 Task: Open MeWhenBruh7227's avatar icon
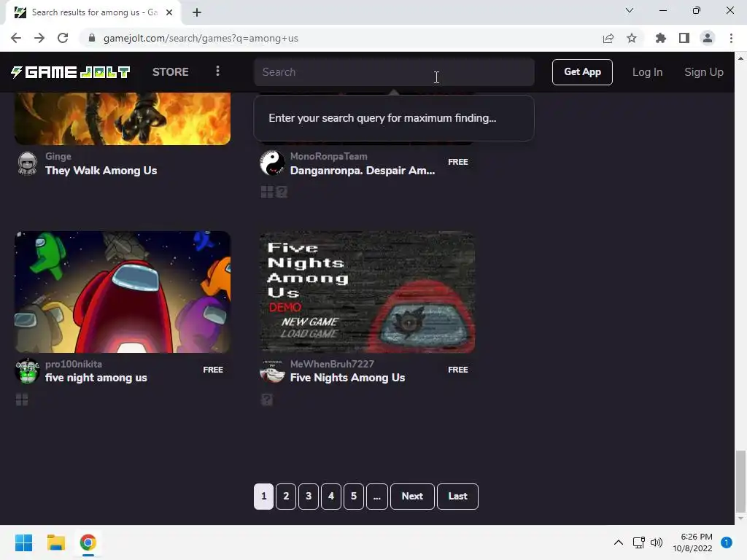pyautogui.click(x=273, y=371)
